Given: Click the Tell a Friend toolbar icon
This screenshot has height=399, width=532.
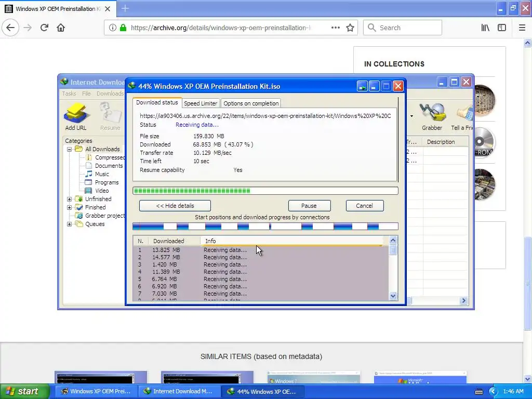Looking at the screenshot, I should (462, 117).
